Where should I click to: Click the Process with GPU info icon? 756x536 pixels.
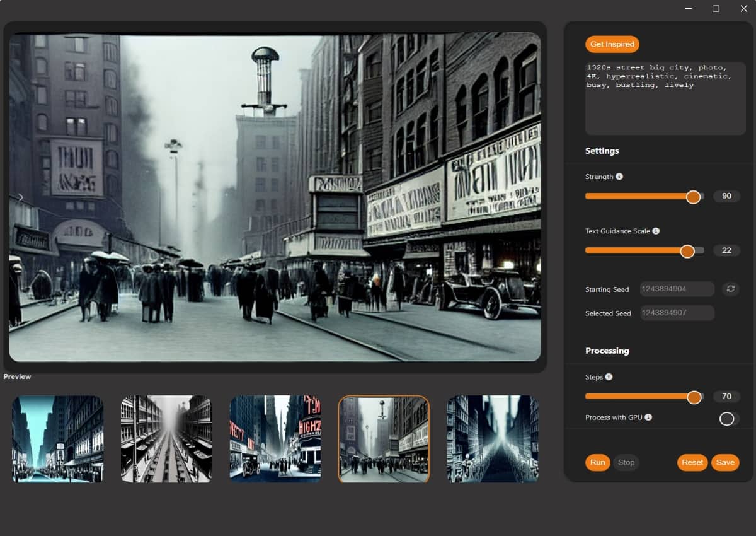click(x=649, y=417)
